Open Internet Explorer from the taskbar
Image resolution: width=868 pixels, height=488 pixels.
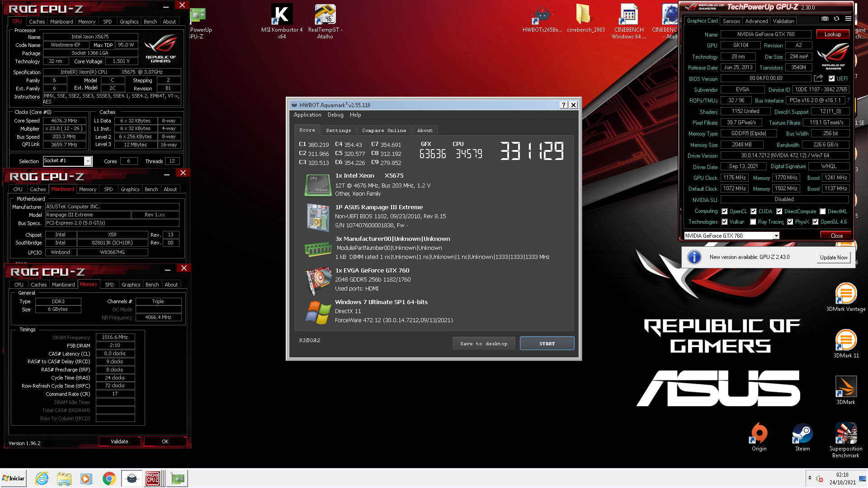click(x=42, y=479)
